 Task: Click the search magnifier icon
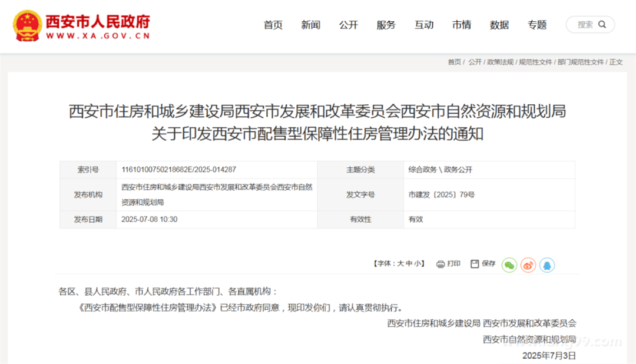[602, 24]
